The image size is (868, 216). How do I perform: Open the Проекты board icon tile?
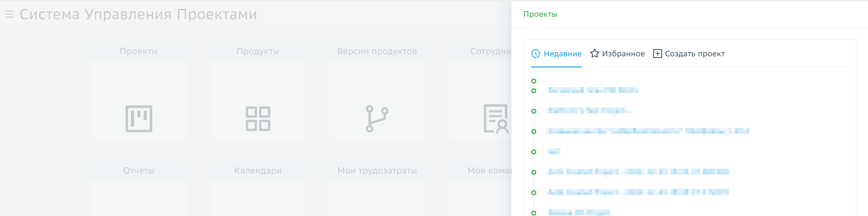point(139,118)
